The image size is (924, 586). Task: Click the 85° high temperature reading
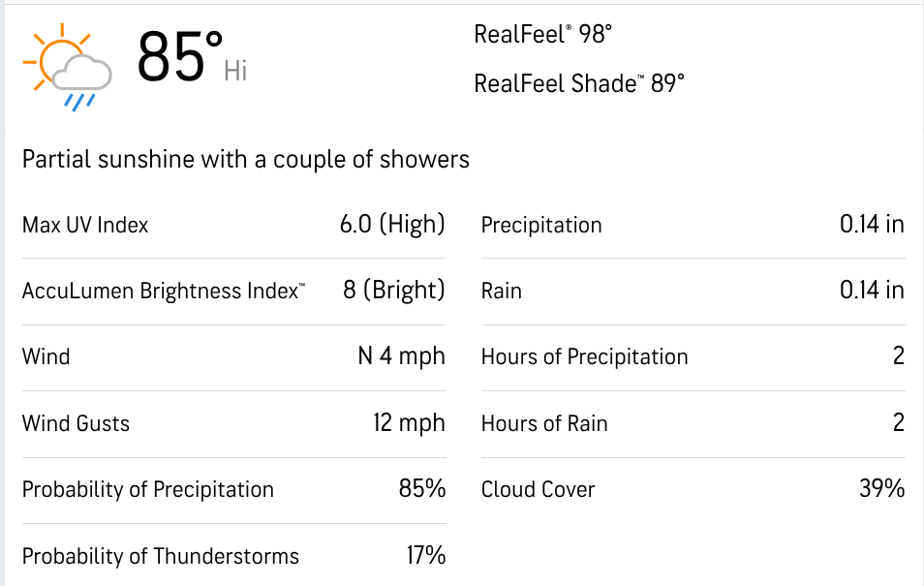point(179,57)
